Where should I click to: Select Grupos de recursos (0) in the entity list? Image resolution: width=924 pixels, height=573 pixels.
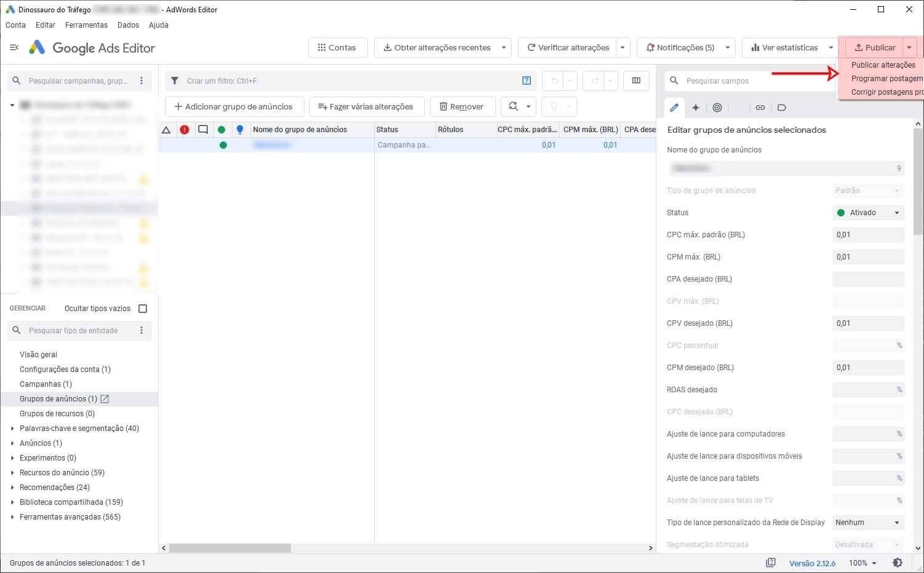click(x=57, y=414)
